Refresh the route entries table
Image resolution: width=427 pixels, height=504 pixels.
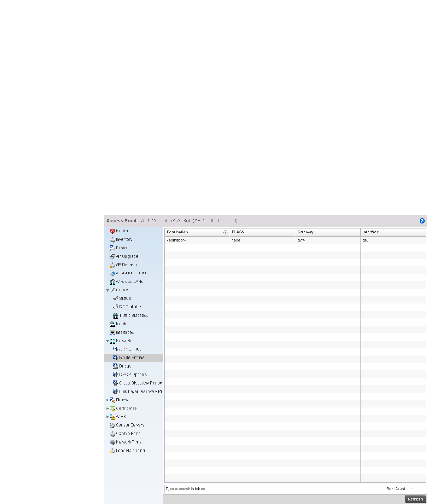coord(415,499)
